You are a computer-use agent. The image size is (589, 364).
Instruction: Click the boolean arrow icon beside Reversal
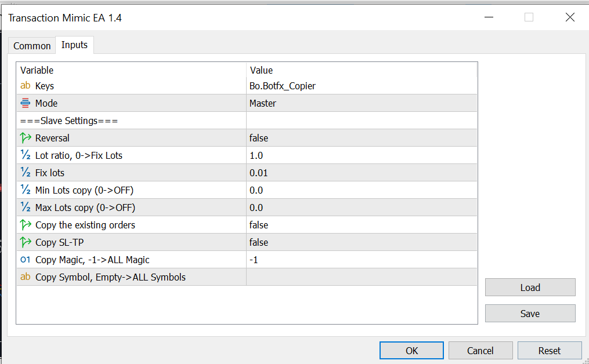(x=26, y=138)
